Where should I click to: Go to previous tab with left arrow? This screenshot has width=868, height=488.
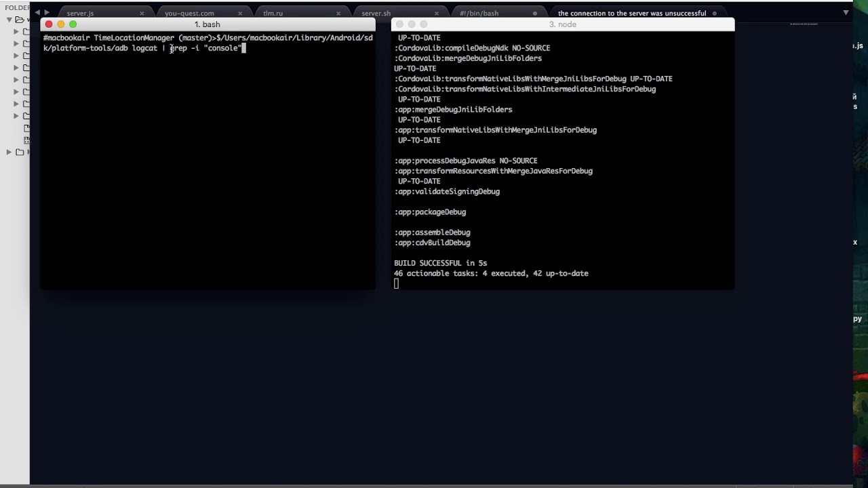click(37, 13)
